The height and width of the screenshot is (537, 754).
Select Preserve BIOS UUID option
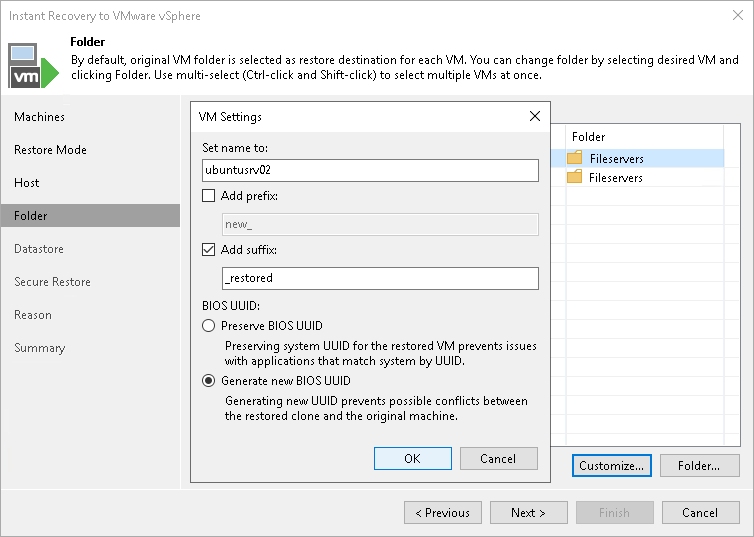pyautogui.click(x=208, y=325)
